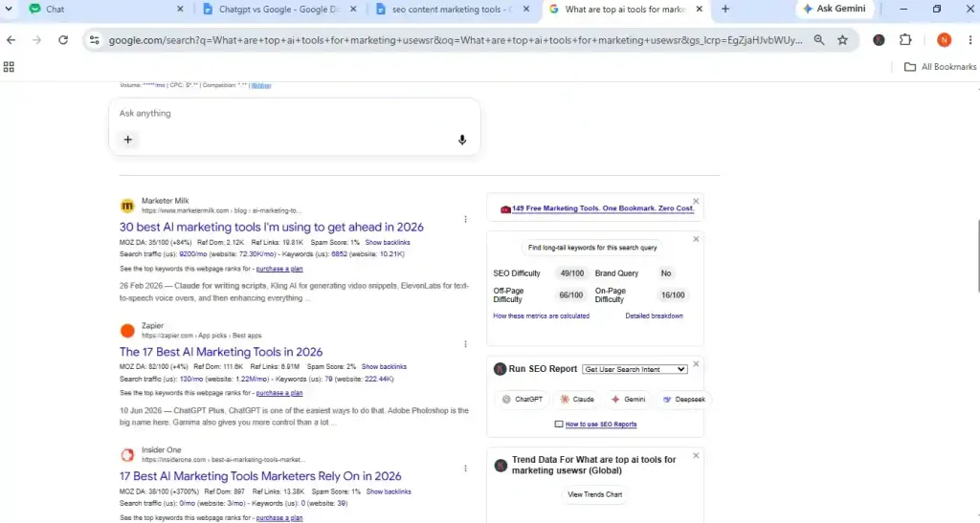The image size is (980, 523).
Task: Close the Trend Data widget
Action: tap(696, 456)
